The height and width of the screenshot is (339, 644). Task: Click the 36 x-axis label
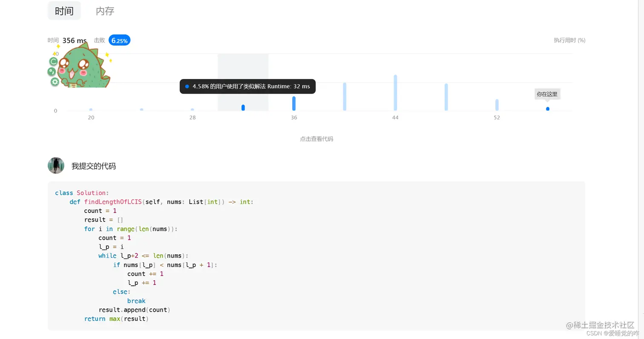tap(294, 118)
